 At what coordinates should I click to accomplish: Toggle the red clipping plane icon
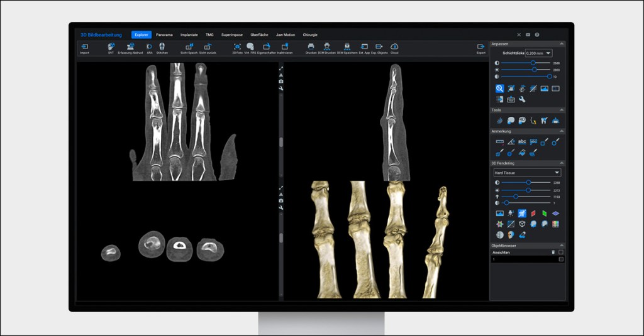click(x=533, y=214)
